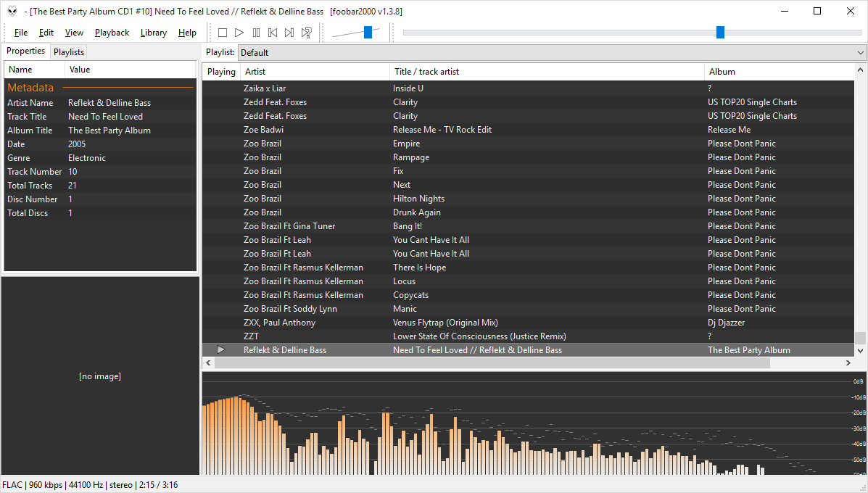Expand the Playlist Default dropdown
868x493 pixels.
[551, 53]
